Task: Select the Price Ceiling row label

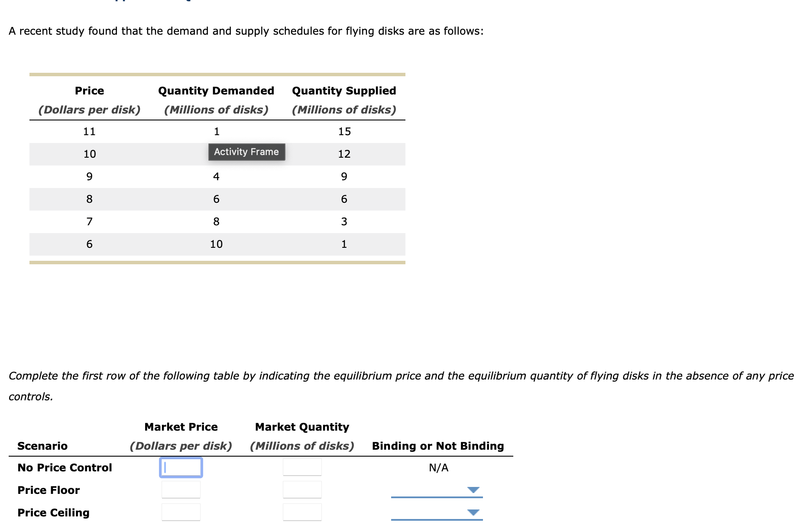Action: tap(53, 513)
